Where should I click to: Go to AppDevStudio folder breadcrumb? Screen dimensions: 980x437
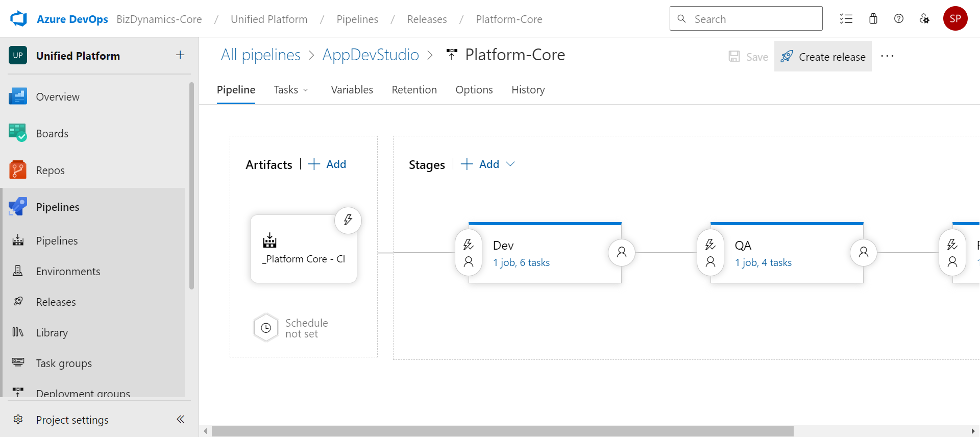[x=371, y=55]
